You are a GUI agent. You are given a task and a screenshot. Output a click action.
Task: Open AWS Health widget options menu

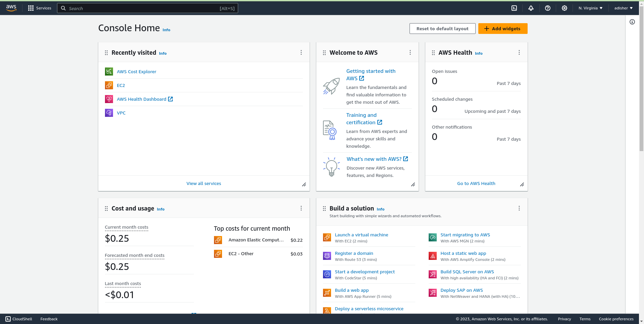coord(519,52)
